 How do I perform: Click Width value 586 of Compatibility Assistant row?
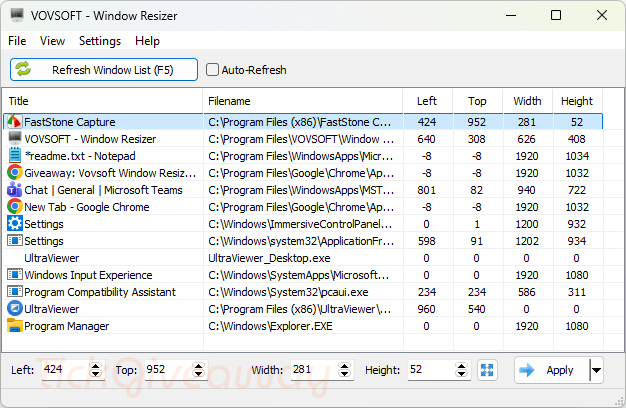click(x=527, y=292)
